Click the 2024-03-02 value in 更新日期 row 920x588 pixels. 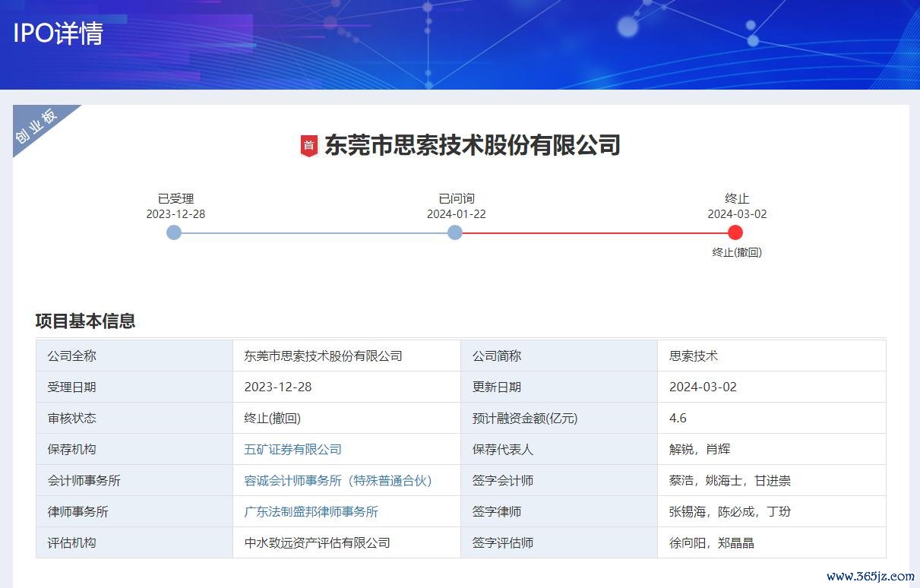click(703, 387)
